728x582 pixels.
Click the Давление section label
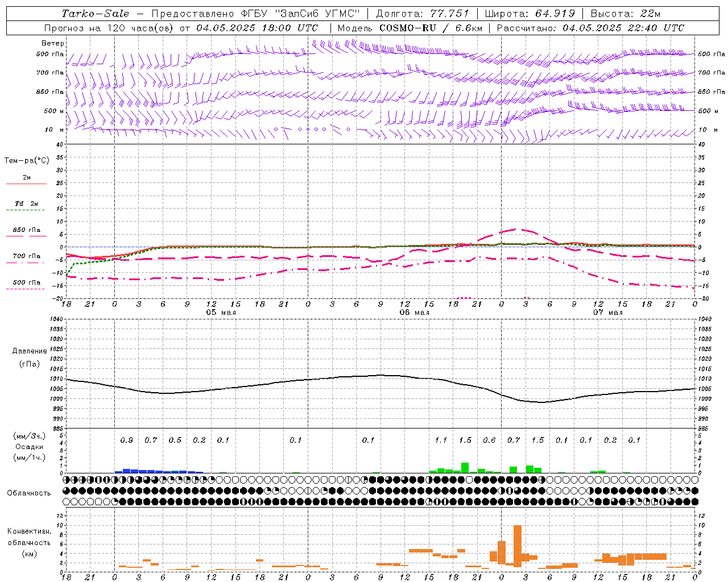30,351
